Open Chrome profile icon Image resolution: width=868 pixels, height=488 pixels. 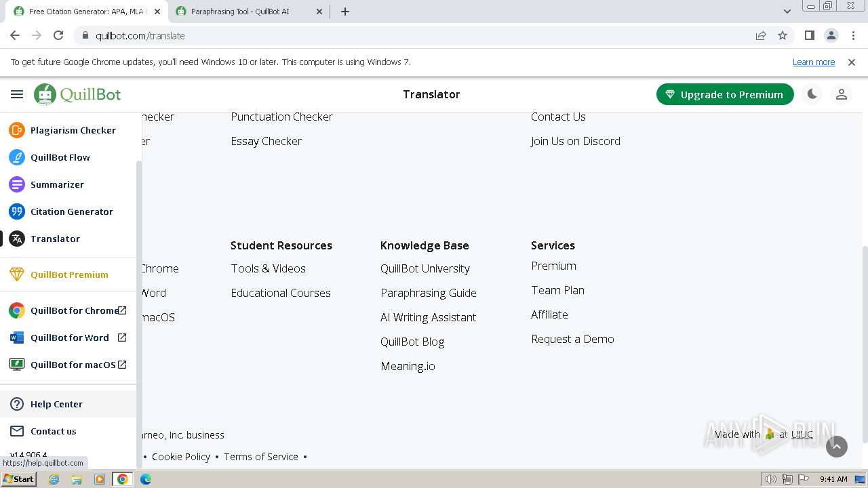point(831,35)
